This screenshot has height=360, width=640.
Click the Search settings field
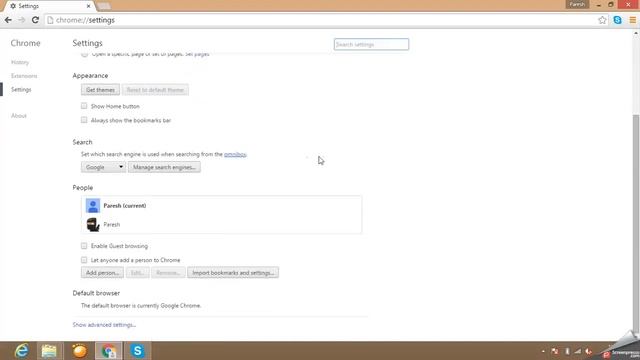[x=371, y=44]
